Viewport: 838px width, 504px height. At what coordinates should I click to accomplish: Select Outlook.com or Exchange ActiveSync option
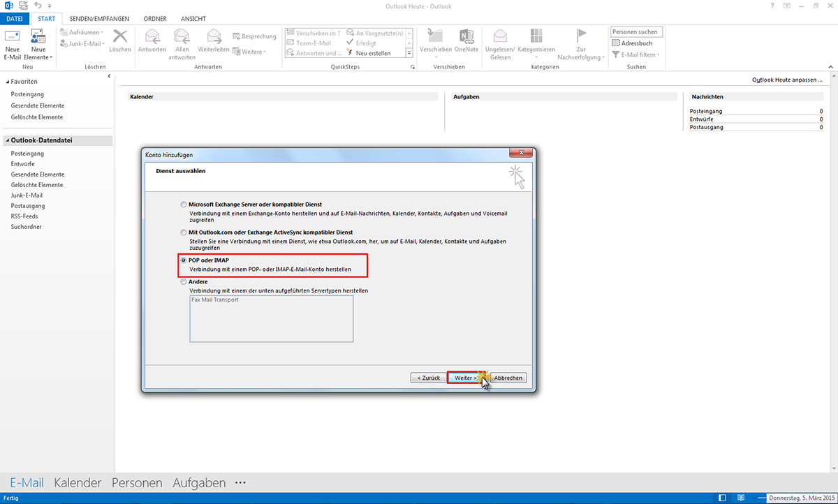184,232
